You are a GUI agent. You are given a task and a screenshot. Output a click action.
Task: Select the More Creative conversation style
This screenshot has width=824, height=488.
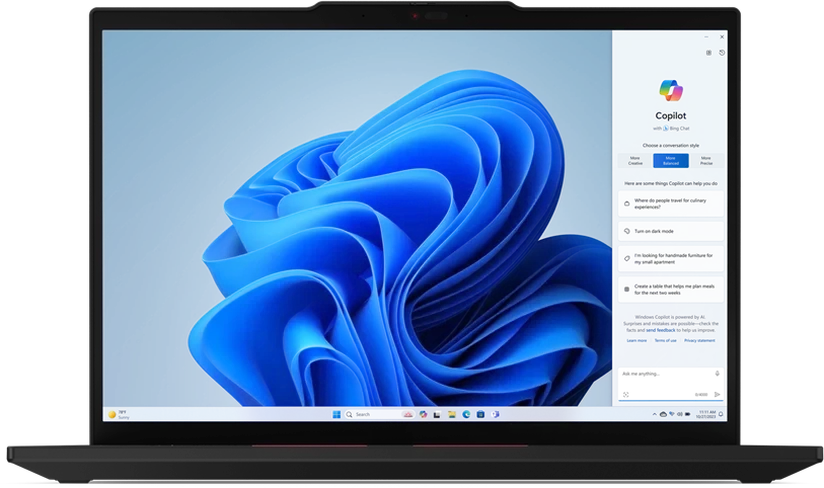point(634,160)
